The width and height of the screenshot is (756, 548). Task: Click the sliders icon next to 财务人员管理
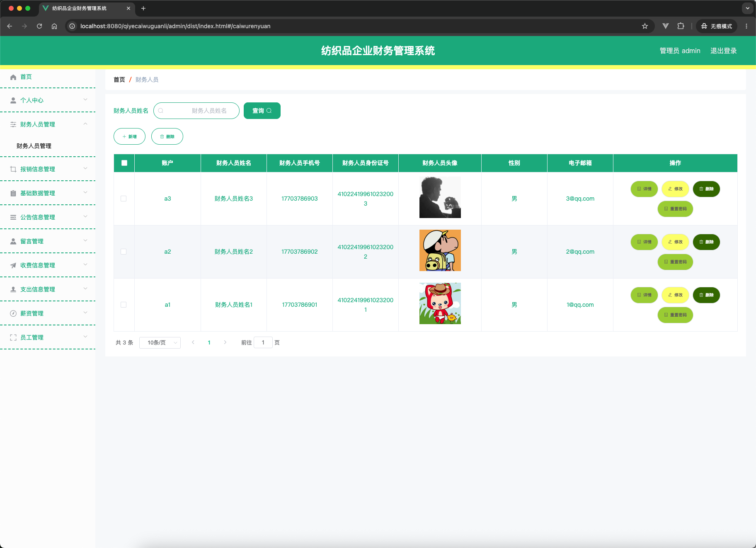pyautogui.click(x=13, y=125)
